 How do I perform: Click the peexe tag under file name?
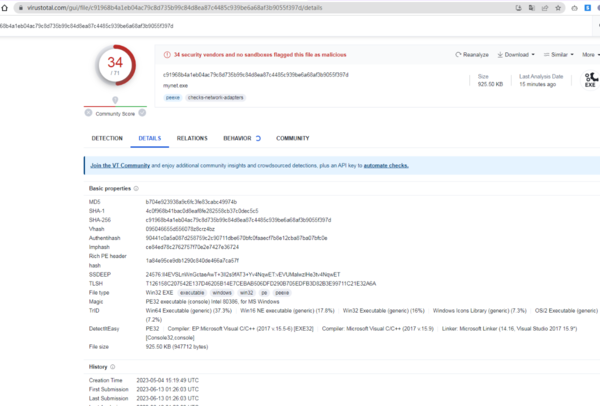pos(173,98)
